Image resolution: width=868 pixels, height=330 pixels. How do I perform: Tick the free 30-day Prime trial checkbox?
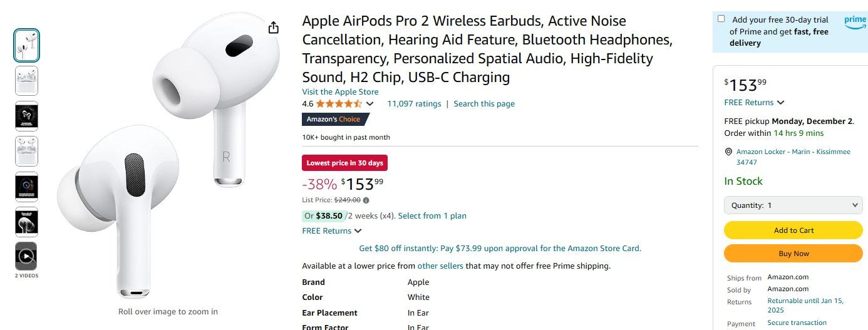pos(721,19)
